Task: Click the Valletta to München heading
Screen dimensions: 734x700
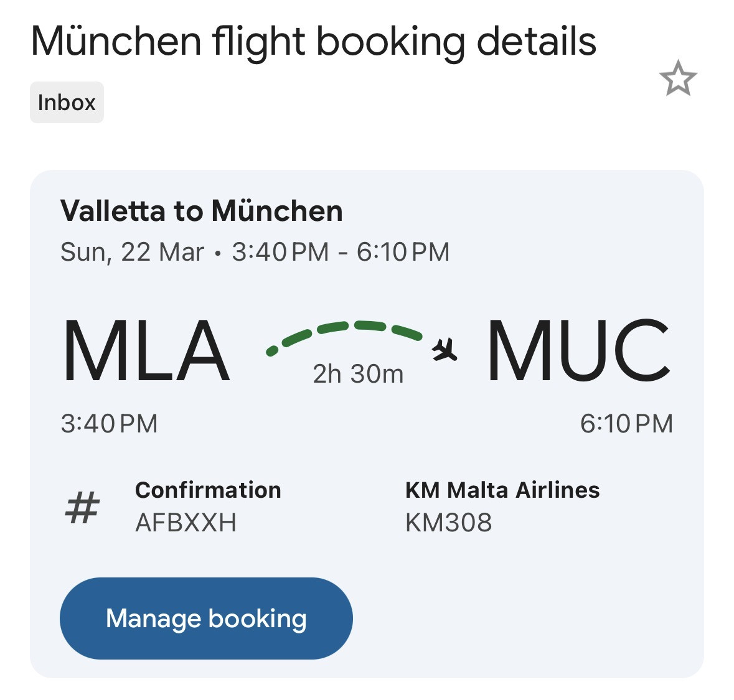Action: pyautogui.click(x=201, y=211)
